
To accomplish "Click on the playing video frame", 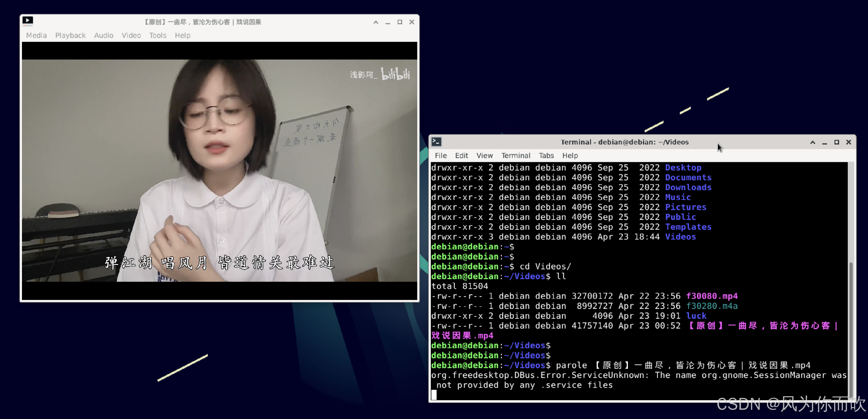I will [x=219, y=170].
